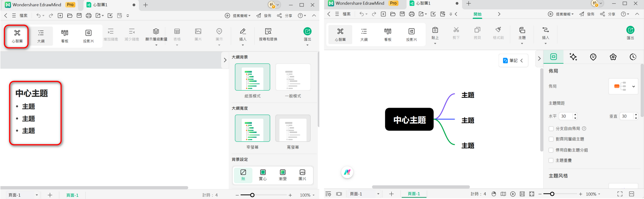Click redo arrow in right window toolbar

coord(374,14)
